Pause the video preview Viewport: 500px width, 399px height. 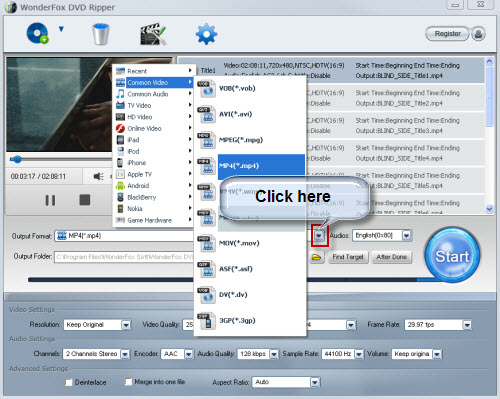coord(50,200)
